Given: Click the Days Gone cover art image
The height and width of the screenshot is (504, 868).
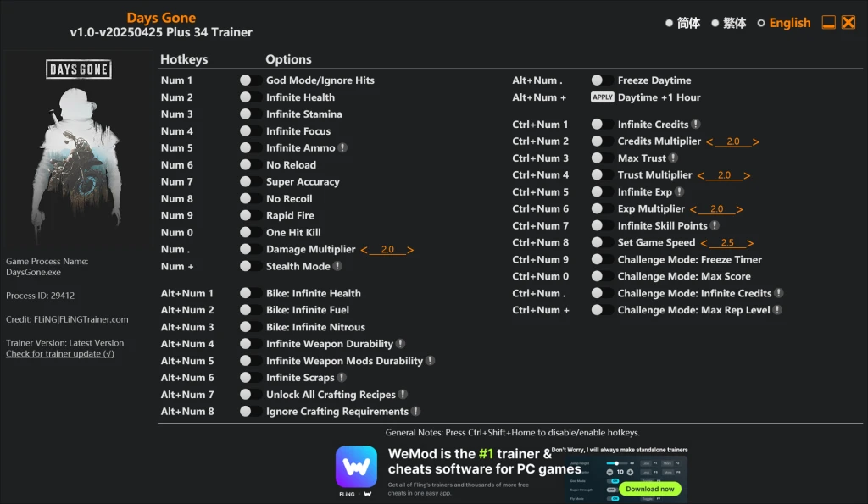Looking at the screenshot, I should point(78,151).
